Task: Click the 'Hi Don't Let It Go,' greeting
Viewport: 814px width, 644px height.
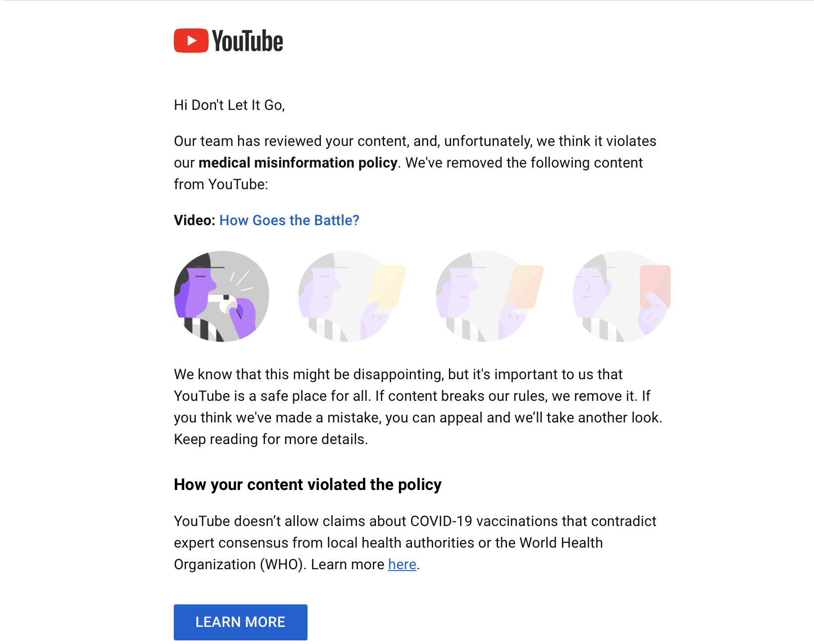Action: tap(229, 105)
